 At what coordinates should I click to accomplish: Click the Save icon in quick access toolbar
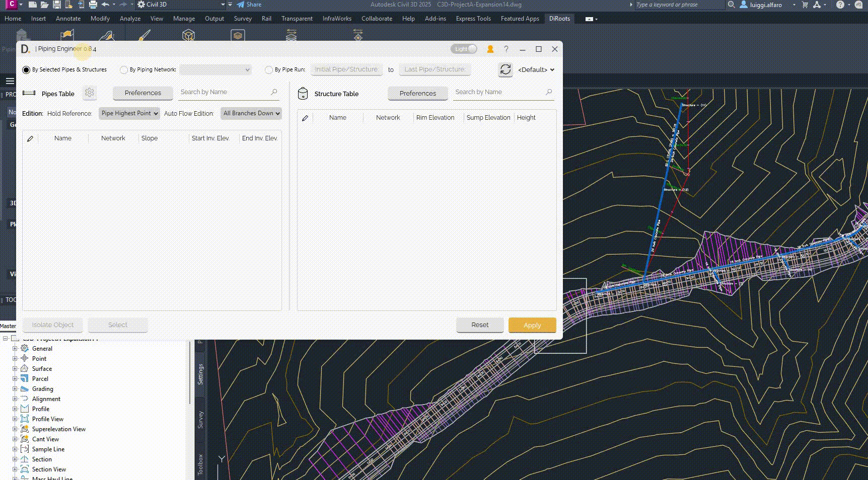pyautogui.click(x=56, y=5)
